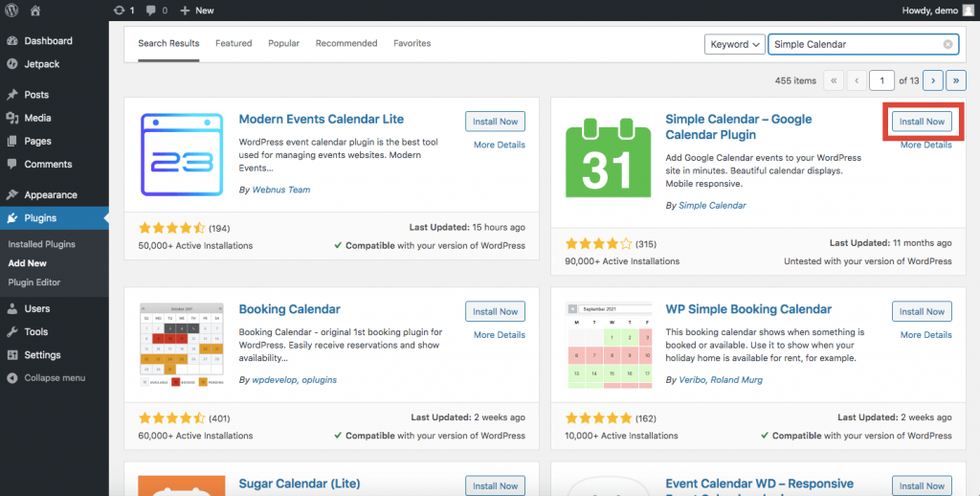Screen dimensions: 980x496
Task: Open Booking Calendar title link
Action: point(289,309)
